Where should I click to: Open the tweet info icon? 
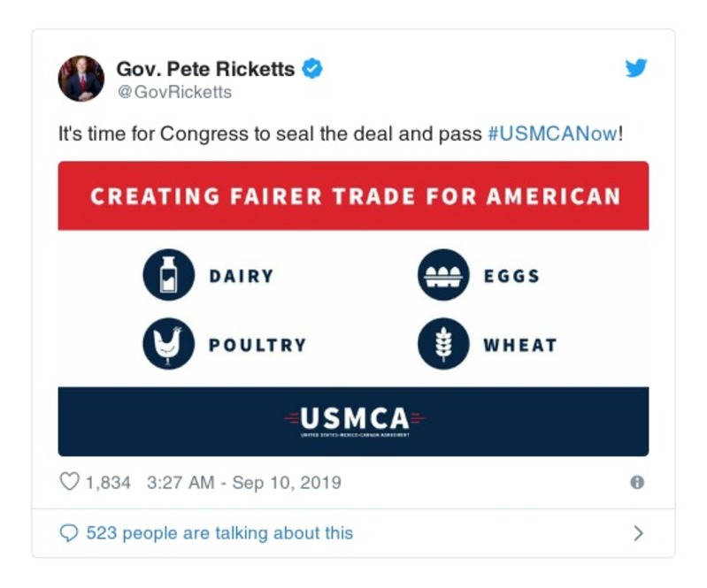click(636, 483)
